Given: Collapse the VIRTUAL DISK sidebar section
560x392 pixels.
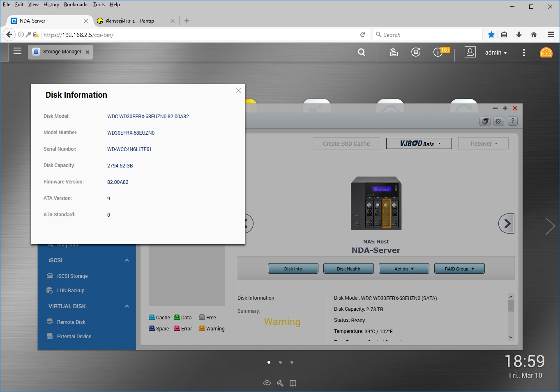Looking at the screenshot, I should click(127, 306).
